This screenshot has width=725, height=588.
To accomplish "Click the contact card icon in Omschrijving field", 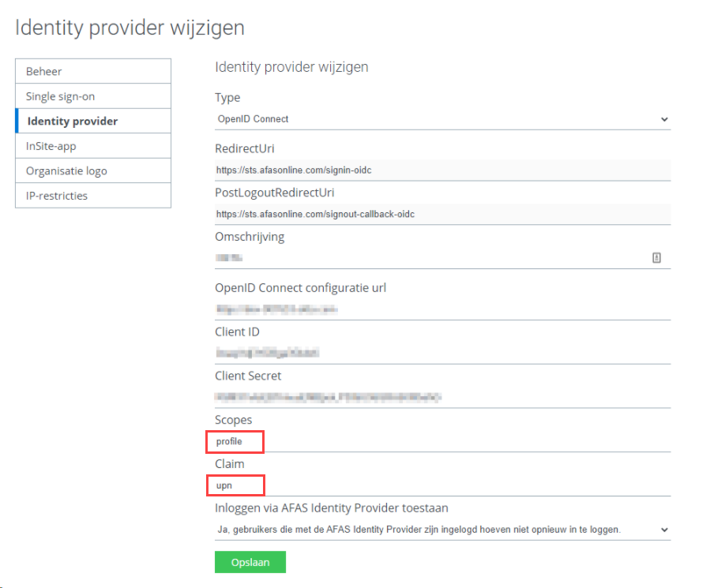I will [656, 258].
